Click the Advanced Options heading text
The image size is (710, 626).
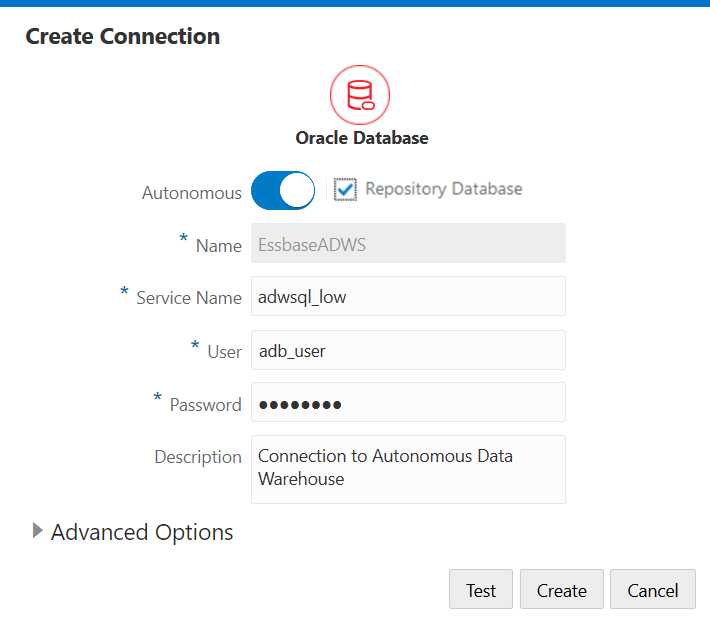[142, 532]
